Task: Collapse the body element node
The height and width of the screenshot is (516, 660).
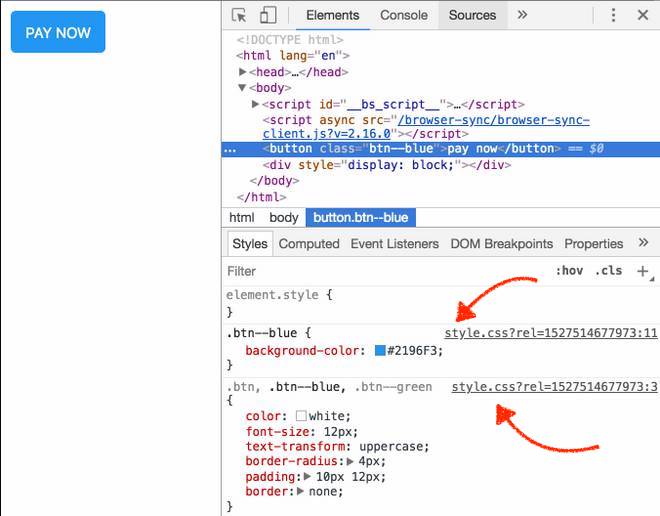Action: pyautogui.click(x=243, y=88)
